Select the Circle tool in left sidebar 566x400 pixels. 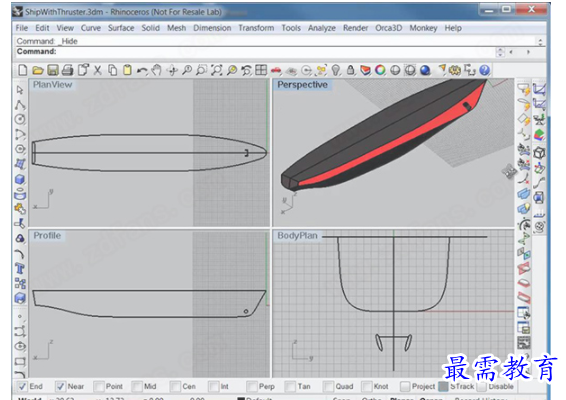[x=20, y=119]
